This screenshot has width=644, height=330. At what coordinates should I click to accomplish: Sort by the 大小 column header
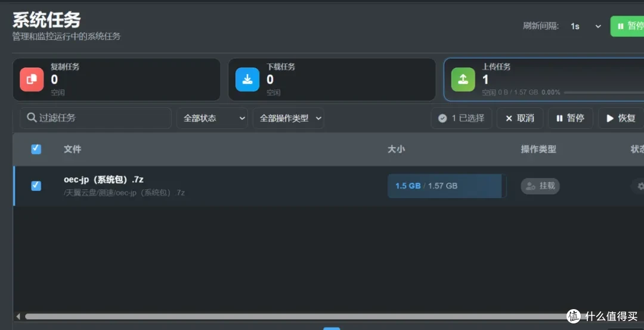point(397,149)
